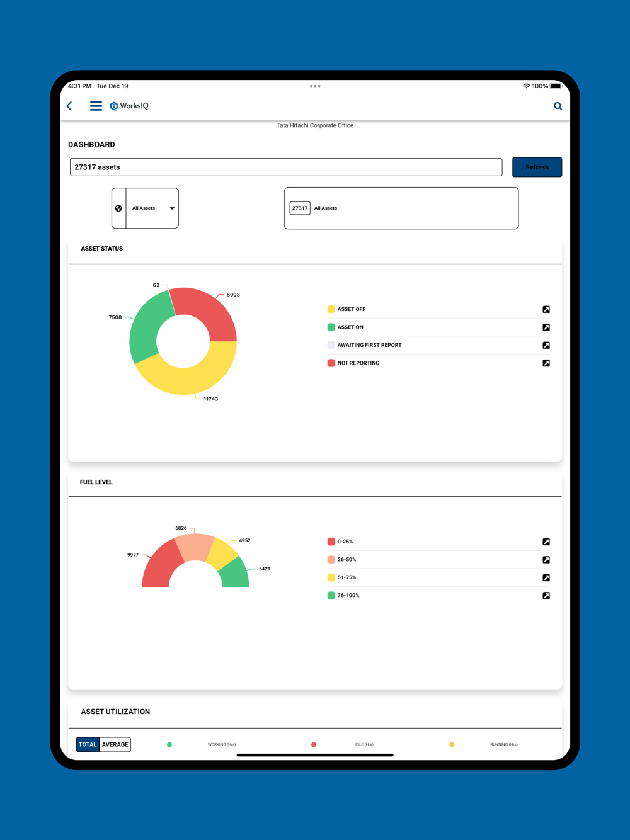Image resolution: width=630 pixels, height=840 pixels.
Task: Click the Tata Hitachi Corporate Office text
Action: 315,125
